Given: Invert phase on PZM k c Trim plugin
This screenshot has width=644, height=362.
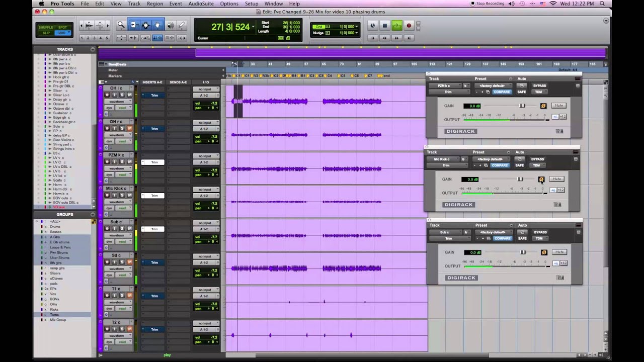Looking at the screenshot, I should (x=543, y=106).
